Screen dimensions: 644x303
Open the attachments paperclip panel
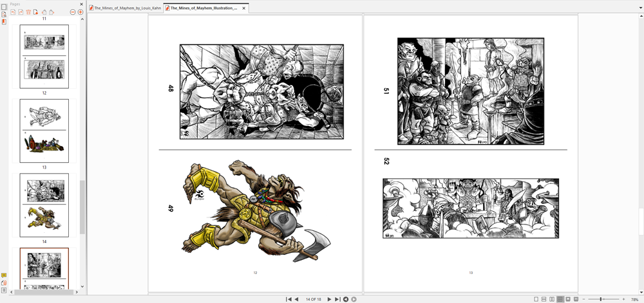4,282
